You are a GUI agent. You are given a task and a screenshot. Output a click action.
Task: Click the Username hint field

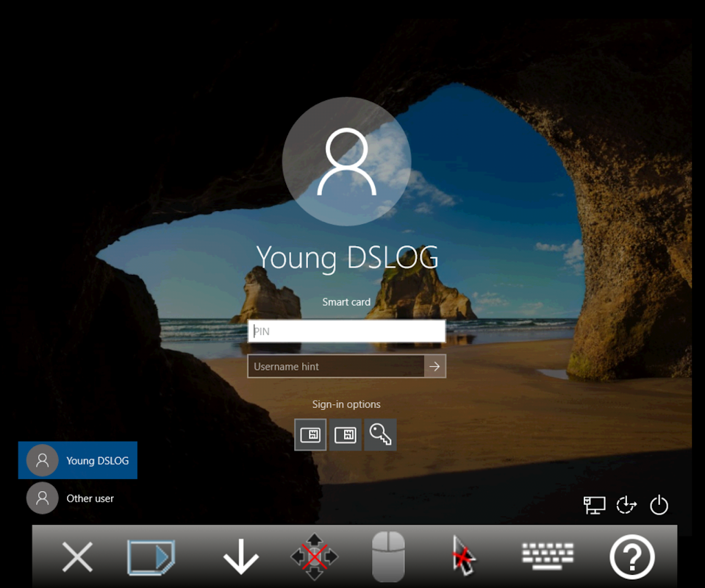pyautogui.click(x=335, y=366)
